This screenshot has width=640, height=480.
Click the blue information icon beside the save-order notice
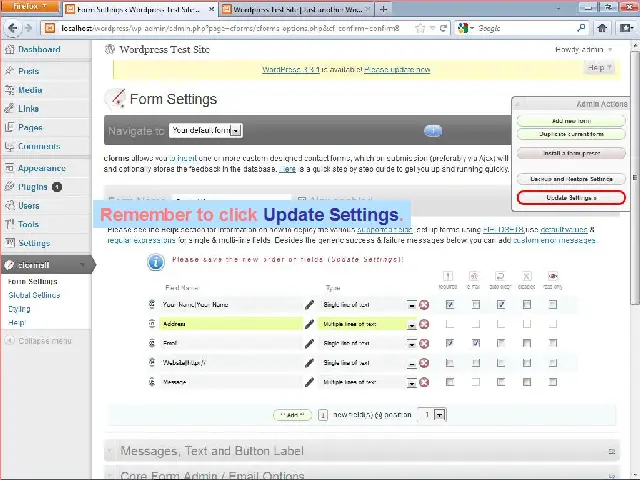click(156, 262)
